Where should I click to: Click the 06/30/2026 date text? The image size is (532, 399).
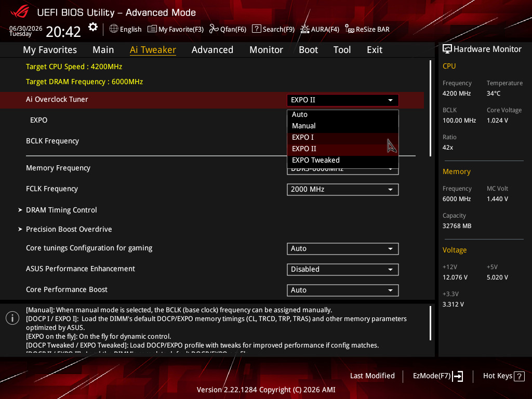[x=26, y=28]
